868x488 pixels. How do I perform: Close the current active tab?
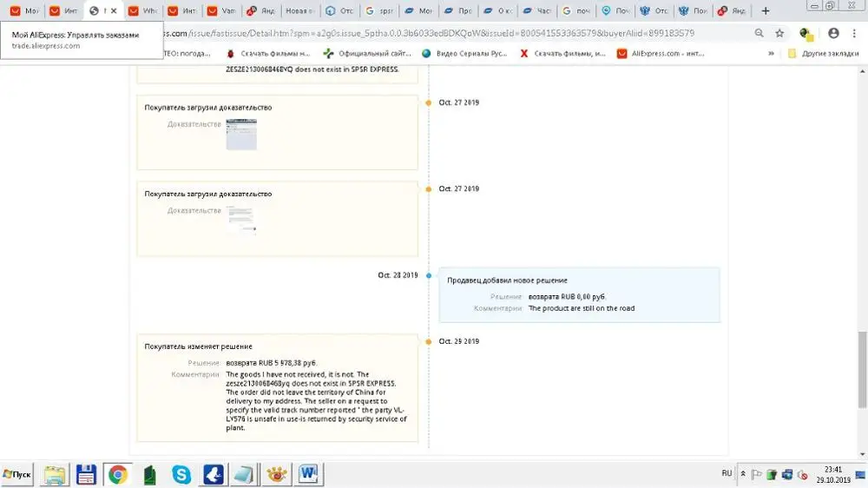[x=114, y=10]
